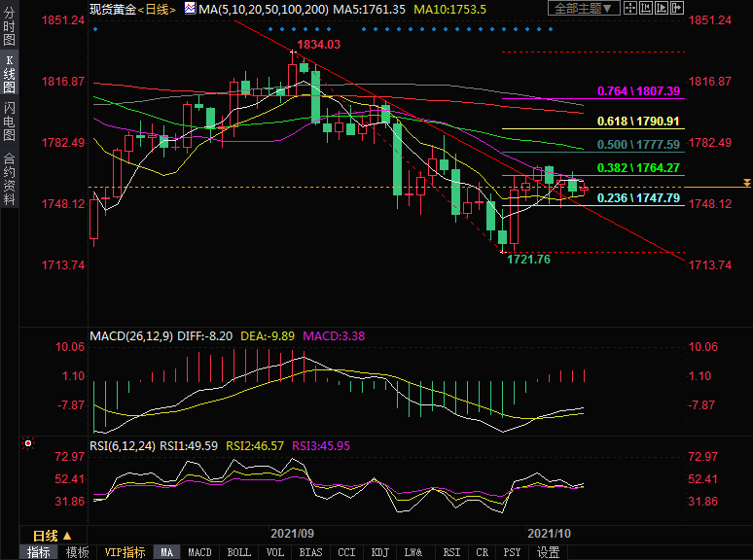Open the 全部主题 dropdown
753x560 pixels.
tap(584, 8)
